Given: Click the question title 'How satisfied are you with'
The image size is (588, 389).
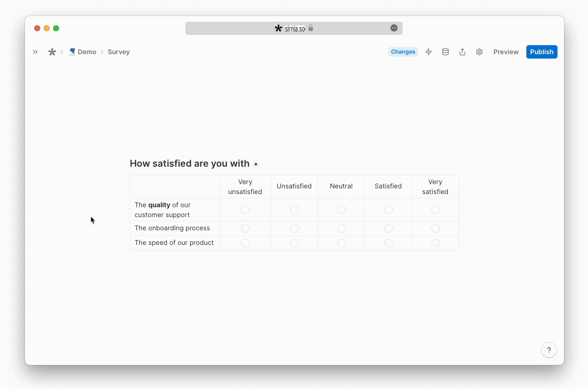Looking at the screenshot, I should pyautogui.click(x=190, y=163).
